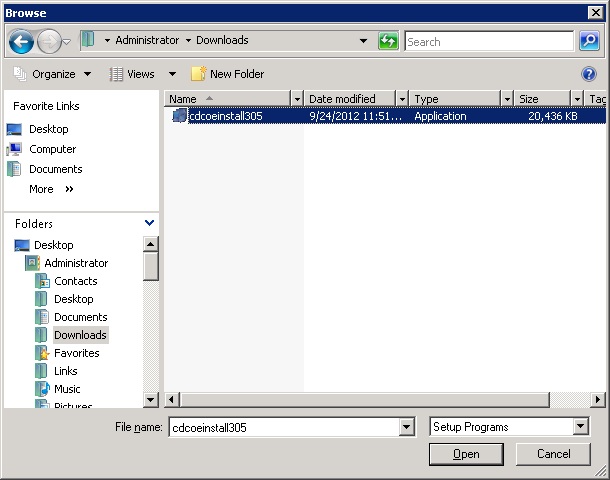Viewport: 610px width, 480px height.
Task: Click the Folders tree vertical scroll thumb
Action: click(x=151, y=266)
